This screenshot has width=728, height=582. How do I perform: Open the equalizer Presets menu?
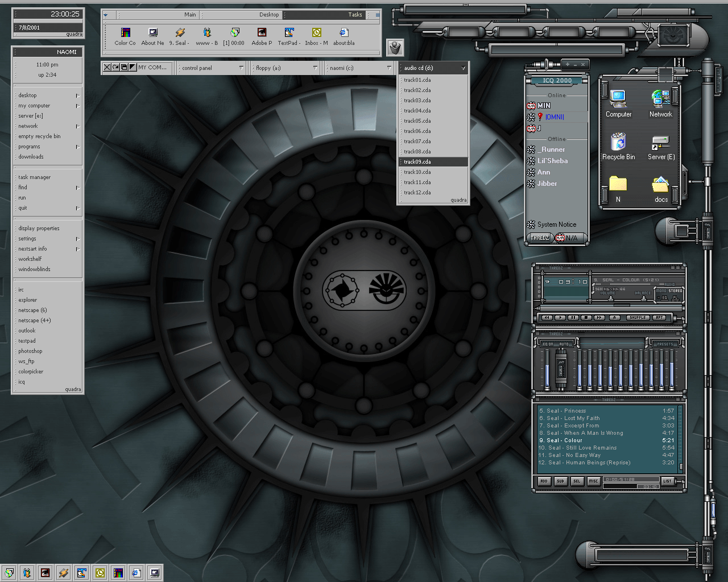tap(664, 344)
